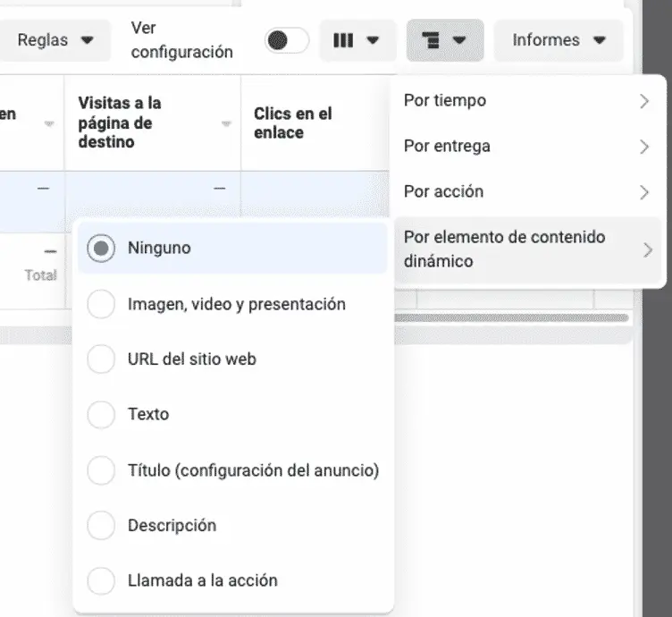Open the Por tiempo submenu

coord(527,101)
